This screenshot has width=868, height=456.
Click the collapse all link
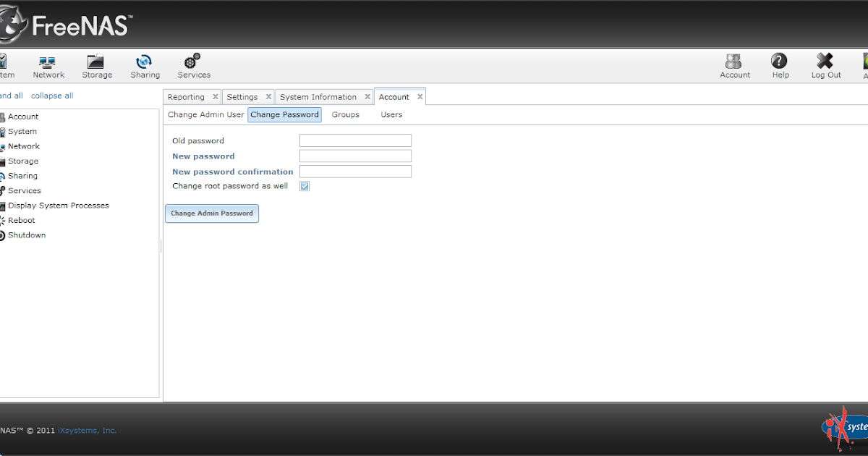(52, 96)
